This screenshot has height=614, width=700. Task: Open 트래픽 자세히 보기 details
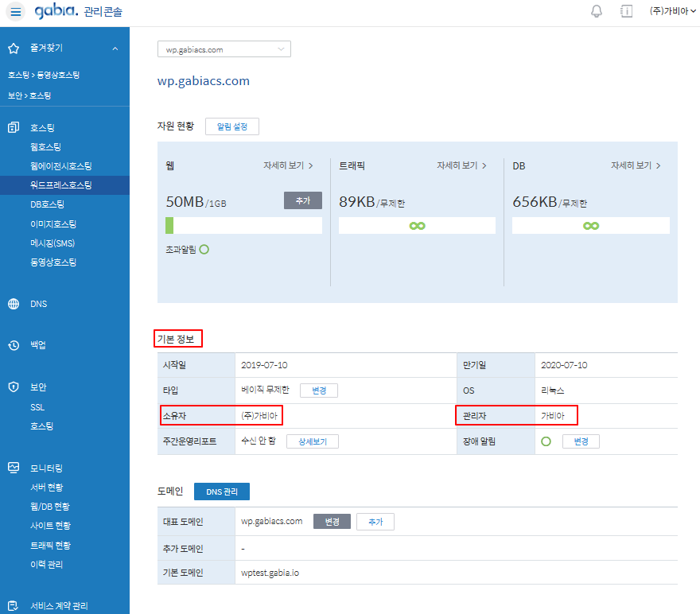[x=461, y=165]
